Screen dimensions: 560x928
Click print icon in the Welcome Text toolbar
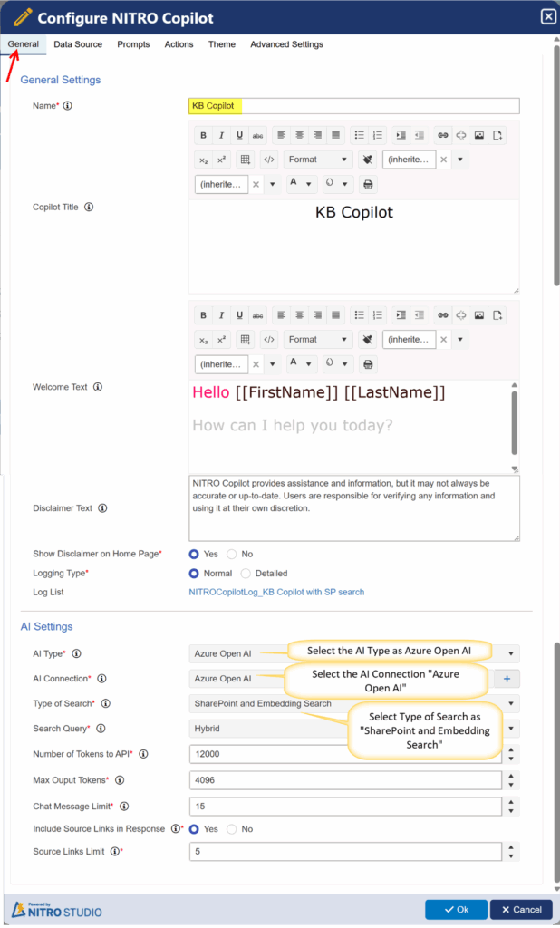tap(368, 364)
